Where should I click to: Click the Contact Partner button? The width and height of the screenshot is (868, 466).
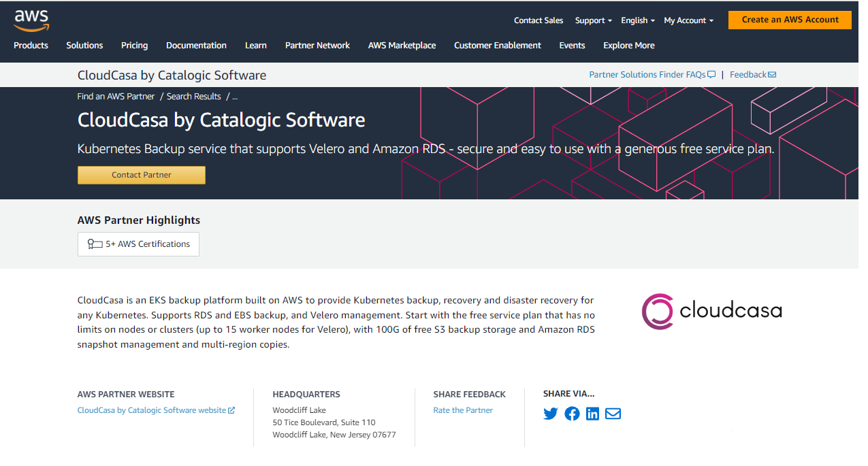[141, 175]
